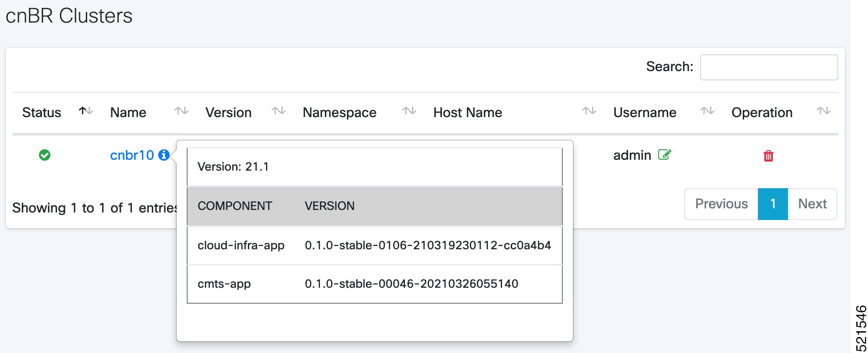Sort table by Username column arrows
Viewport: 868px width, 353px height.
(707, 111)
